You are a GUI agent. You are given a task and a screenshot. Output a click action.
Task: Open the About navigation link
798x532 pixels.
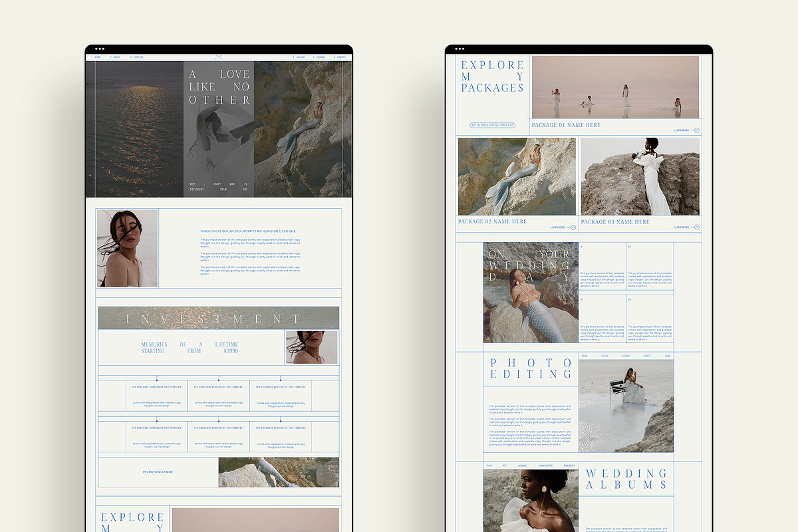pos(117,57)
